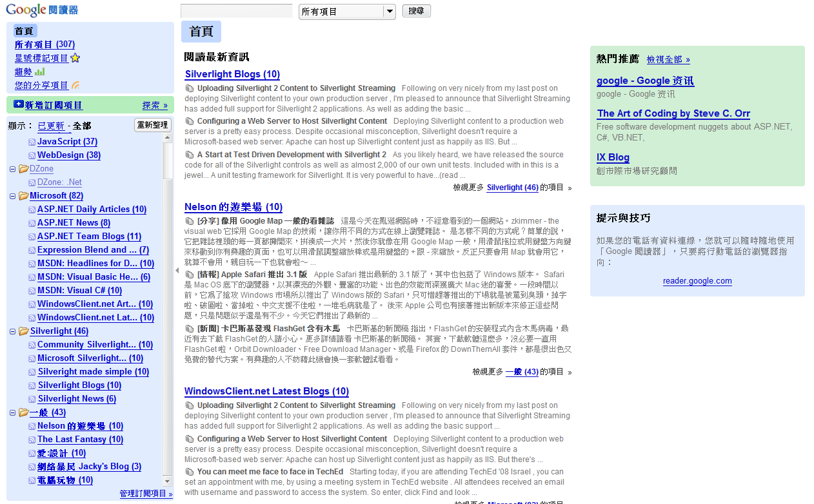This screenshot has height=504, width=814.
Task: Click the arrow after 檢視更多 一般 (43)
Action: 570,373
